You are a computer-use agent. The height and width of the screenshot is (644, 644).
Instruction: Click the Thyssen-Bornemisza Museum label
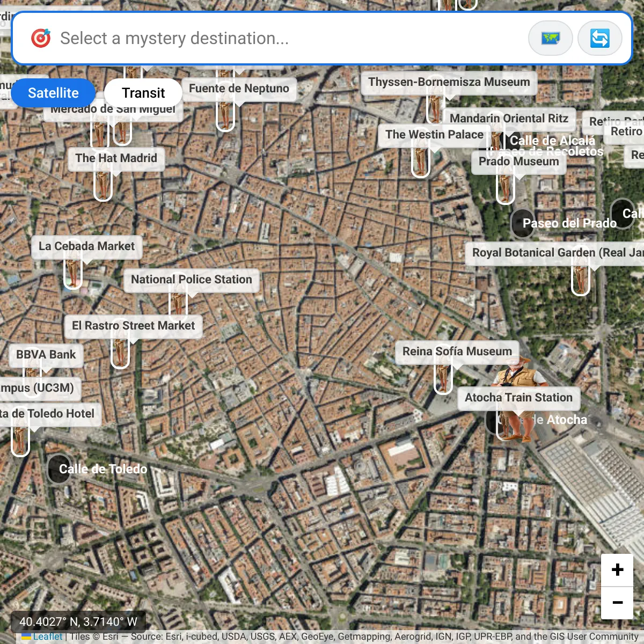point(449,82)
